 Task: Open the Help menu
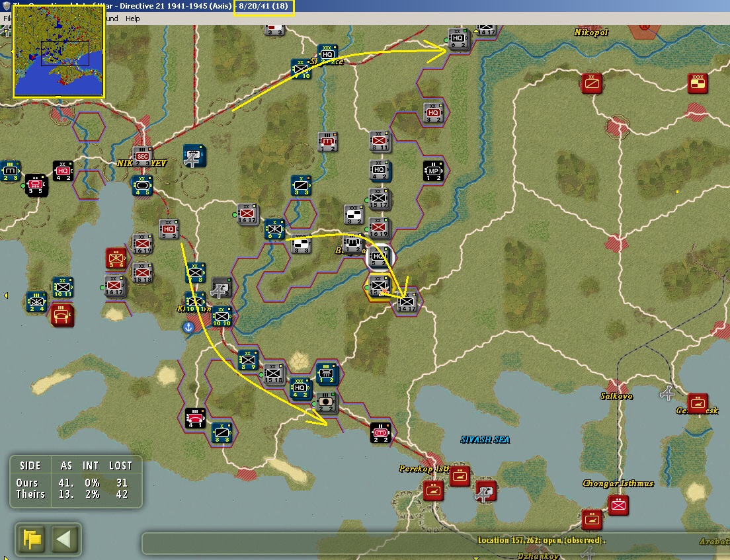pyautogui.click(x=133, y=19)
